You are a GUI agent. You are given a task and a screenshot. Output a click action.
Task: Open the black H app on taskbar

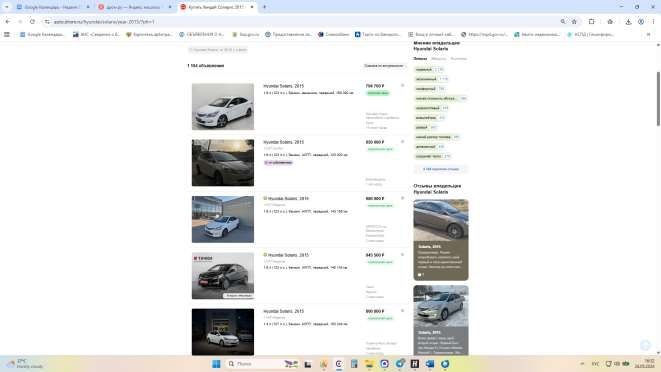point(415,364)
